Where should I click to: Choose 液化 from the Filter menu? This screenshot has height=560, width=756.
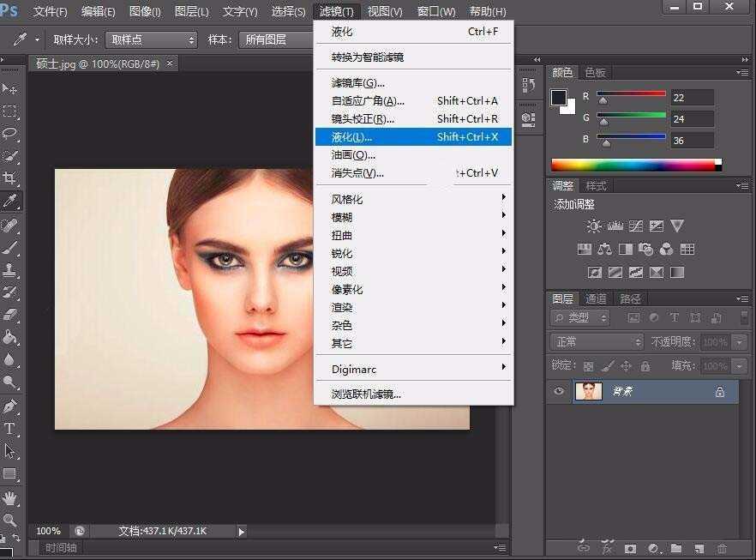386,136
